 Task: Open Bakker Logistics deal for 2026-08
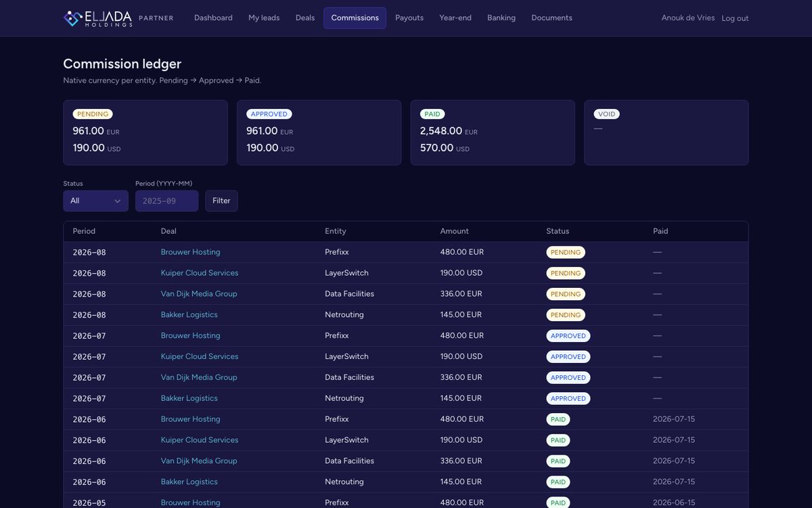189,315
